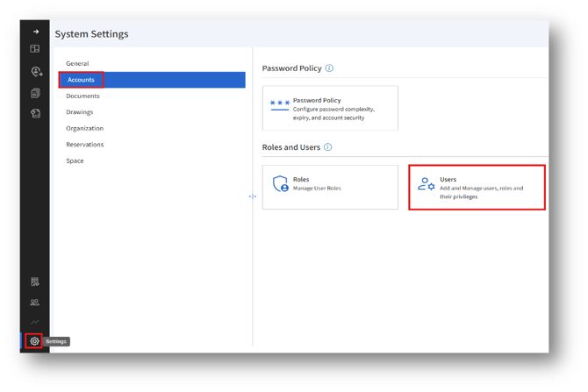The height and width of the screenshot is (392, 588).
Task: Open the people group icon in sidebar
Action: pos(35,303)
